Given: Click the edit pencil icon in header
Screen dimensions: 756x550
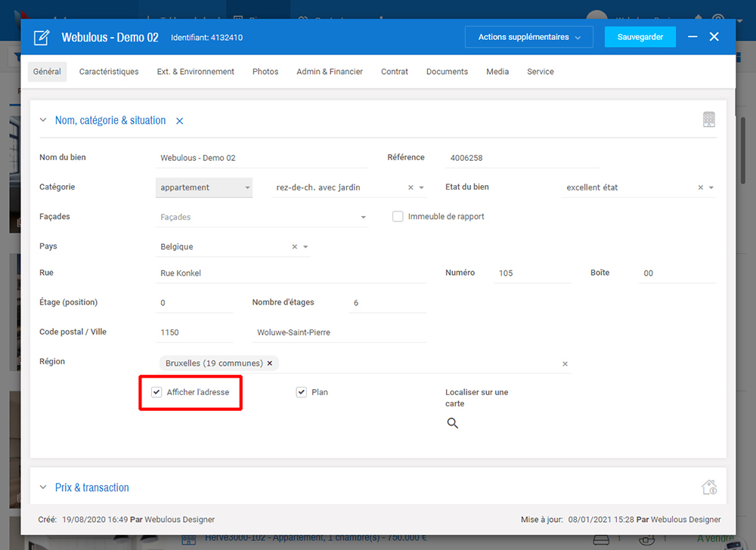Looking at the screenshot, I should click(42, 37).
